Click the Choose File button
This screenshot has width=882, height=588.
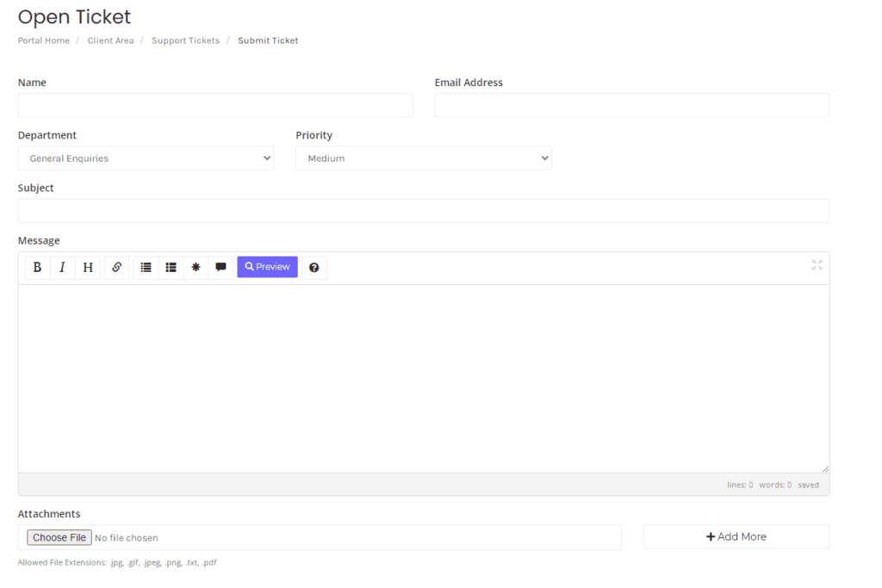(x=59, y=537)
